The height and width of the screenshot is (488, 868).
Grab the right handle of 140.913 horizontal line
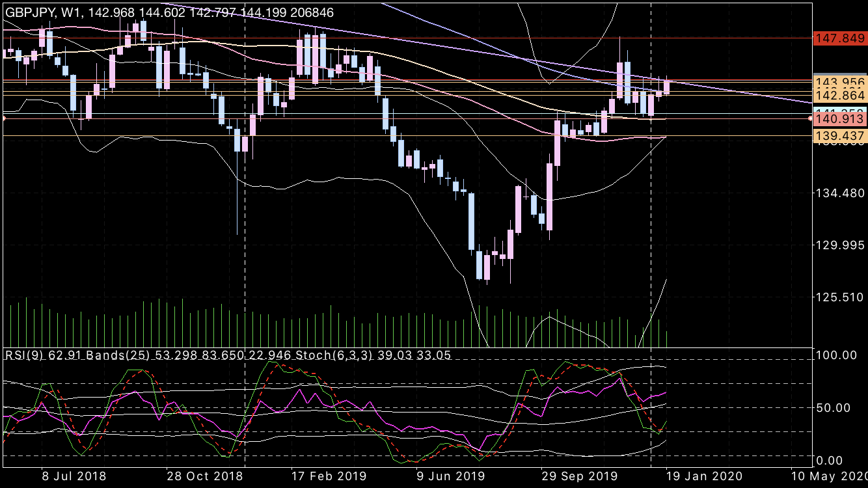(810, 118)
